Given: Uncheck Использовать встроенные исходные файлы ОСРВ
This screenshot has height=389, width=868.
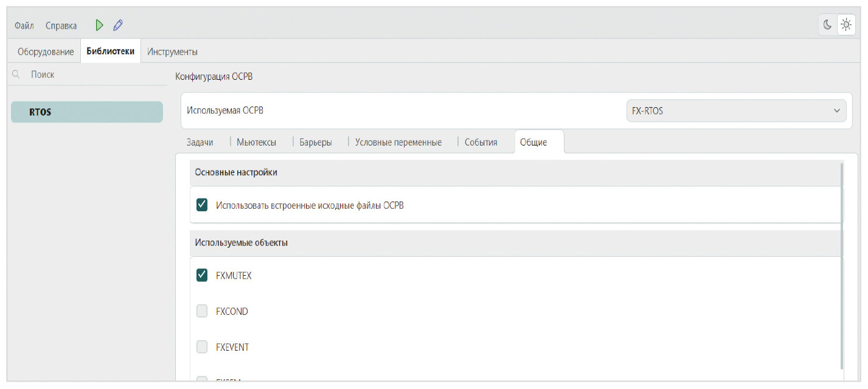Looking at the screenshot, I should 202,205.
